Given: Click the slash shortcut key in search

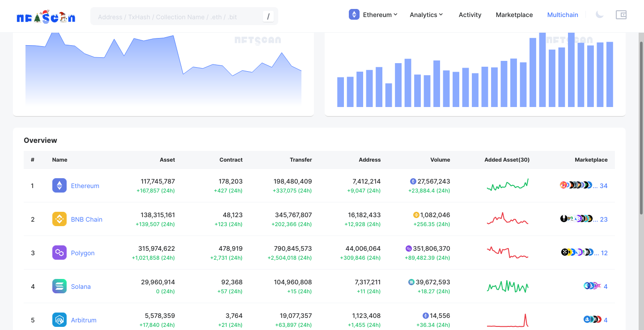Looking at the screenshot, I should [x=268, y=17].
